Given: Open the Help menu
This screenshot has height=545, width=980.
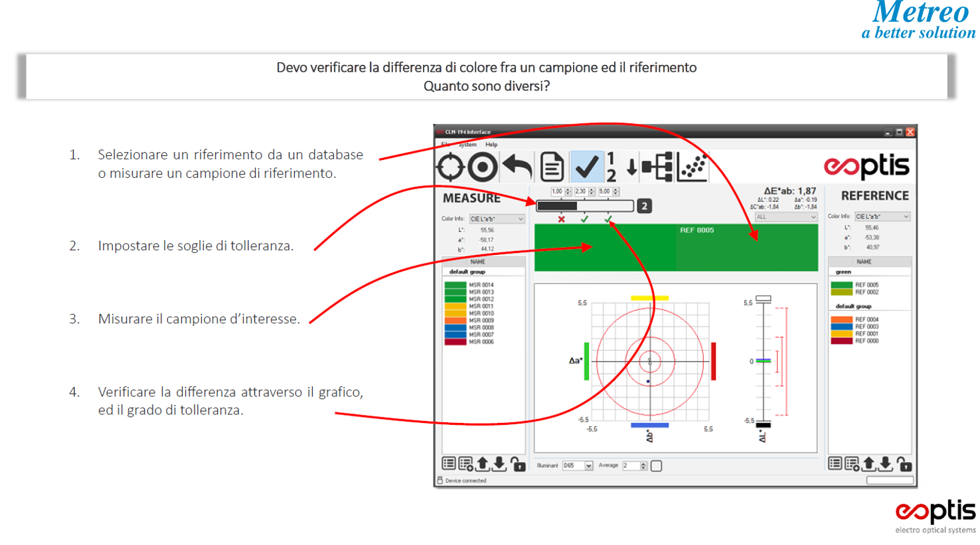Looking at the screenshot, I should [x=491, y=144].
